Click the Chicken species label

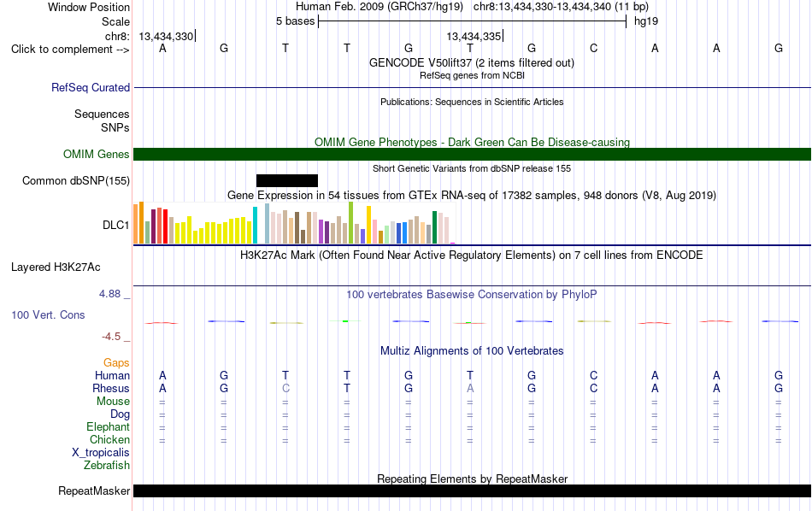coord(109,439)
